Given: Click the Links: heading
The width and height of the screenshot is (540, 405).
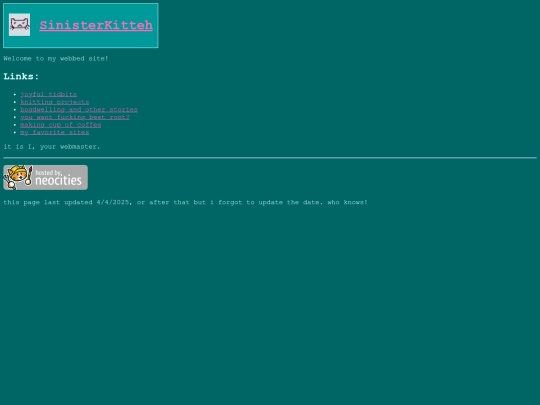Looking at the screenshot, I should (21, 76).
